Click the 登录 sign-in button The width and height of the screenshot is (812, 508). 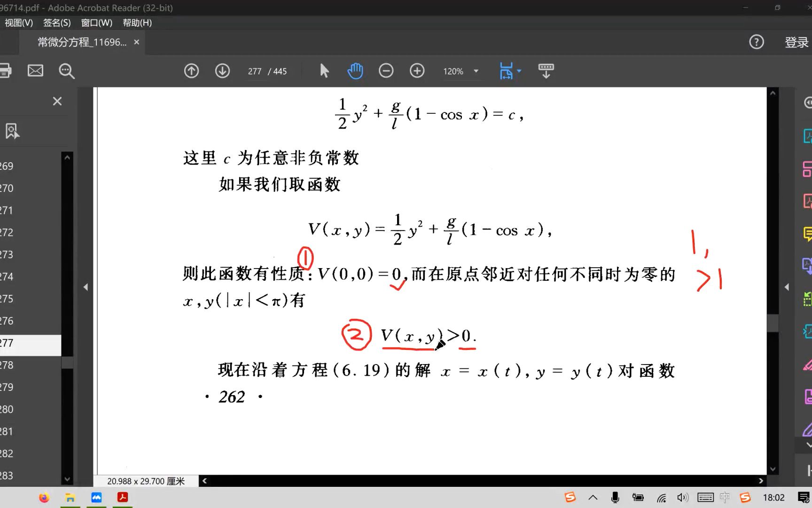coord(796,42)
